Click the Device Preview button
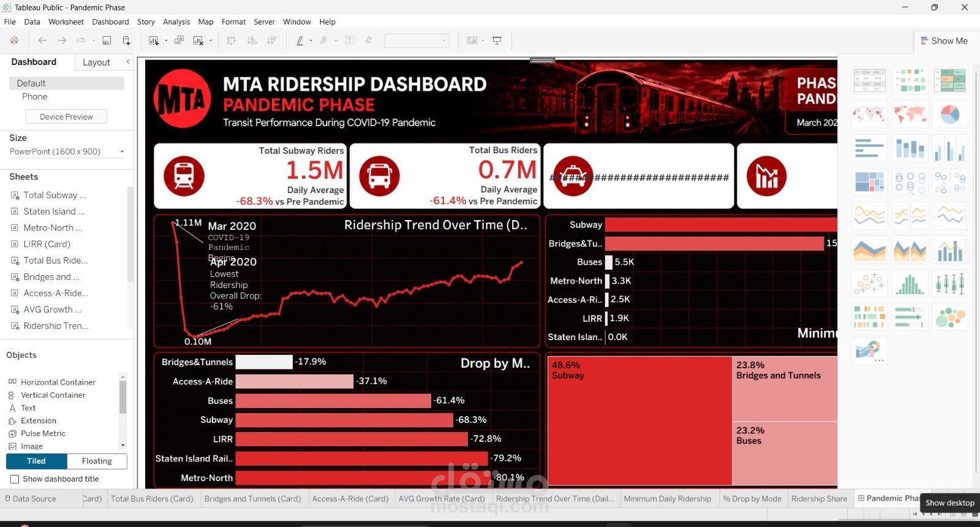Viewport: 980px width, 527px height. click(66, 117)
